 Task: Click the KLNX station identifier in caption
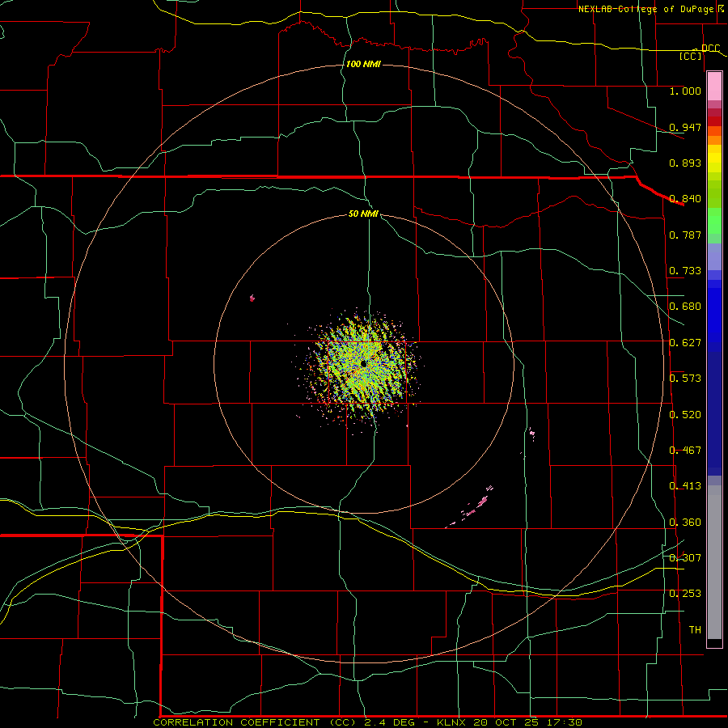(452, 722)
